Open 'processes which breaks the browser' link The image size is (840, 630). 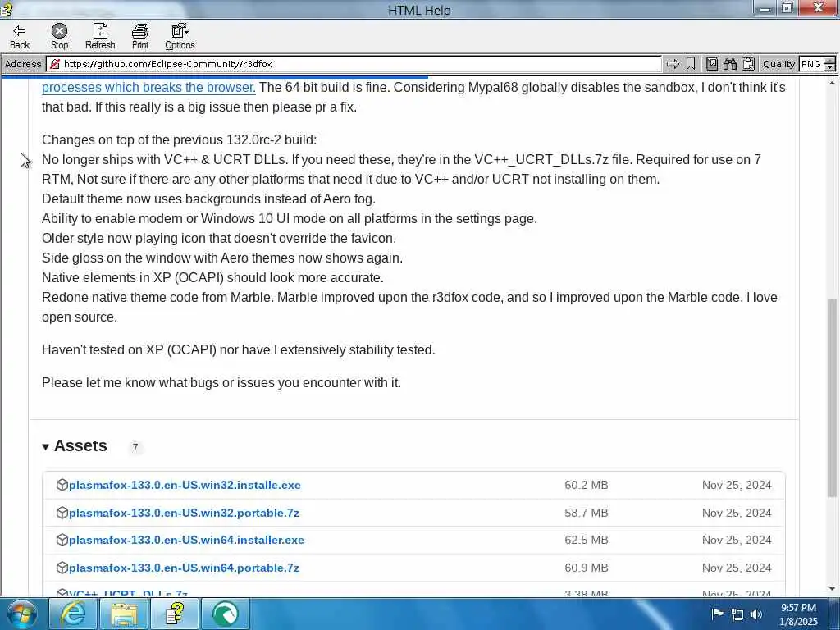(148, 87)
